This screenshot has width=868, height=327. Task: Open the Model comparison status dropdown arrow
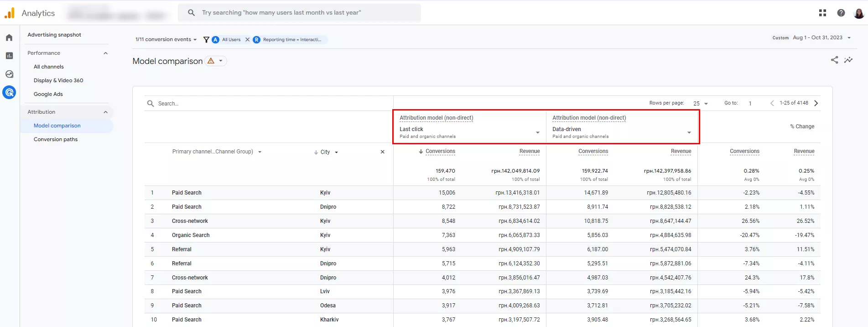tap(221, 61)
